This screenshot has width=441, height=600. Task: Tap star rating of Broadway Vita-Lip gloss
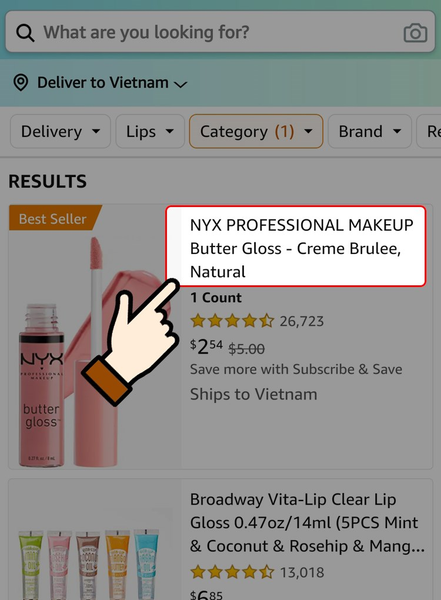coord(232,572)
